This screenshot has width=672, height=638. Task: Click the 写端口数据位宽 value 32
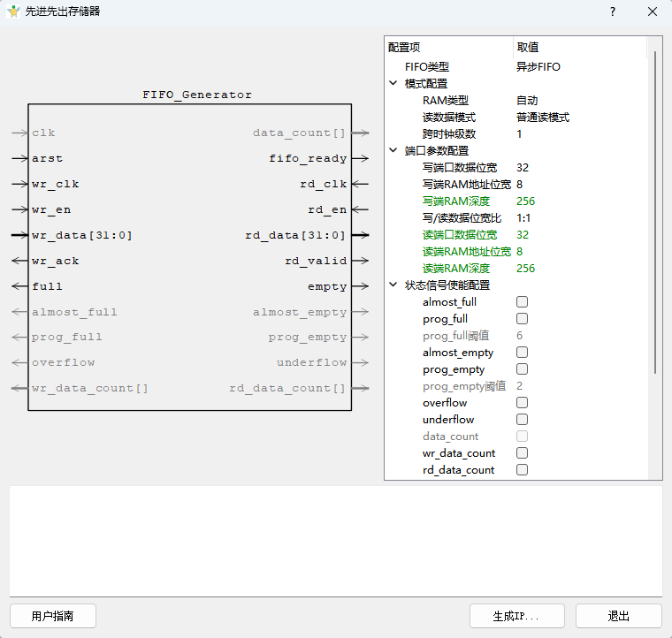click(x=523, y=167)
